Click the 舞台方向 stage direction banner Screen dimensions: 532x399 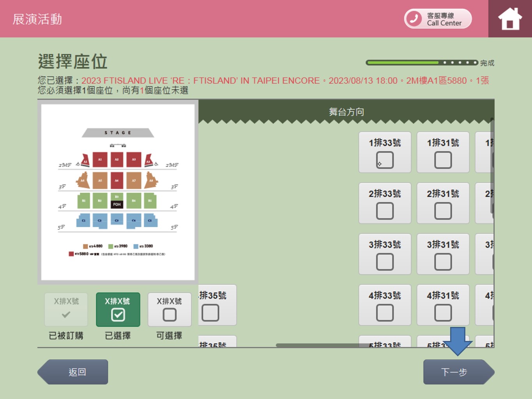tap(346, 112)
